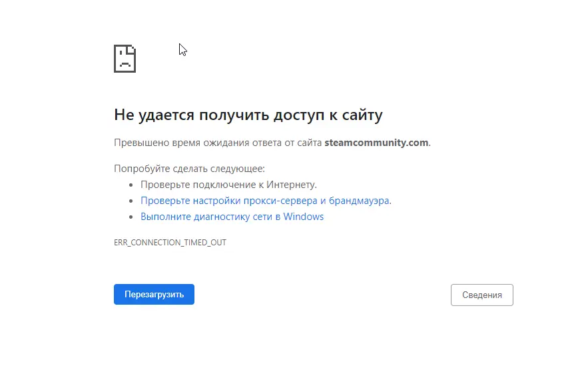The image size is (588, 378).
Task: Open the proxy and firewall settings link
Action: [265, 201]
